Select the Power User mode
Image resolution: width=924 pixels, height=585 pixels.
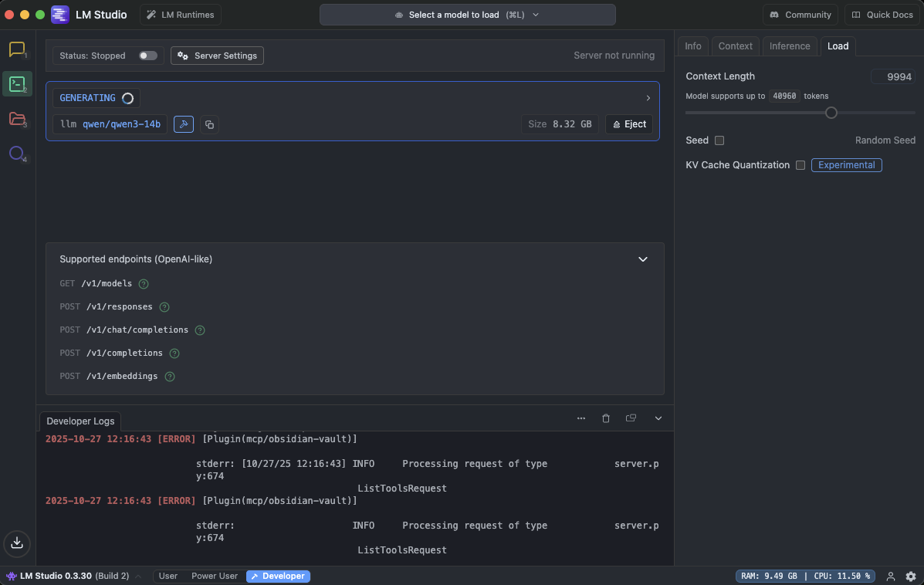coord(215,577)
